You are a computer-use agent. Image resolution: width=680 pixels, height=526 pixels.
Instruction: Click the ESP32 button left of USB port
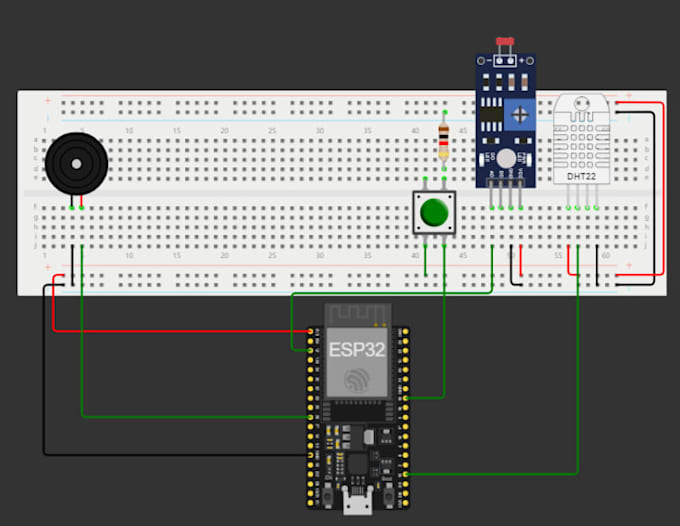click(327, 496)
